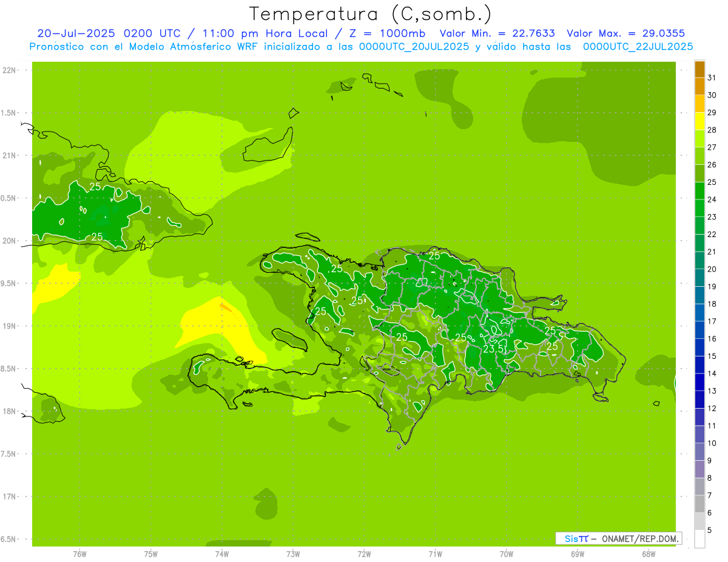
Task: Click the legend value "8"
Action: (x=709, y=478)
